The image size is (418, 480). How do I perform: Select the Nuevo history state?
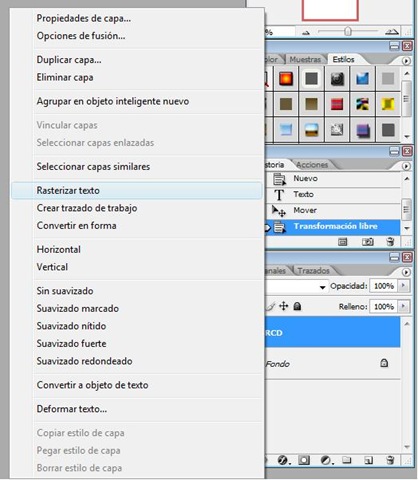333,179
